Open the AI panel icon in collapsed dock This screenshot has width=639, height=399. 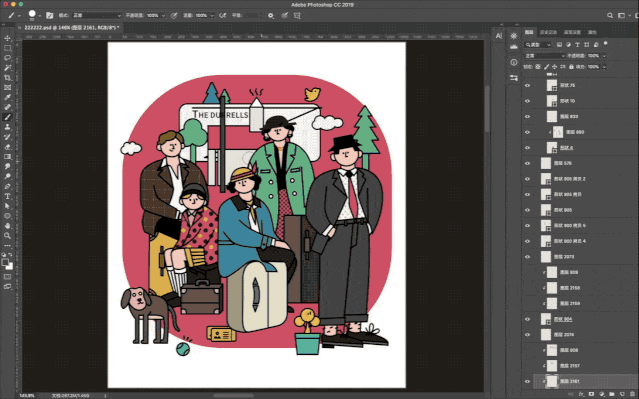coord(499,36)
